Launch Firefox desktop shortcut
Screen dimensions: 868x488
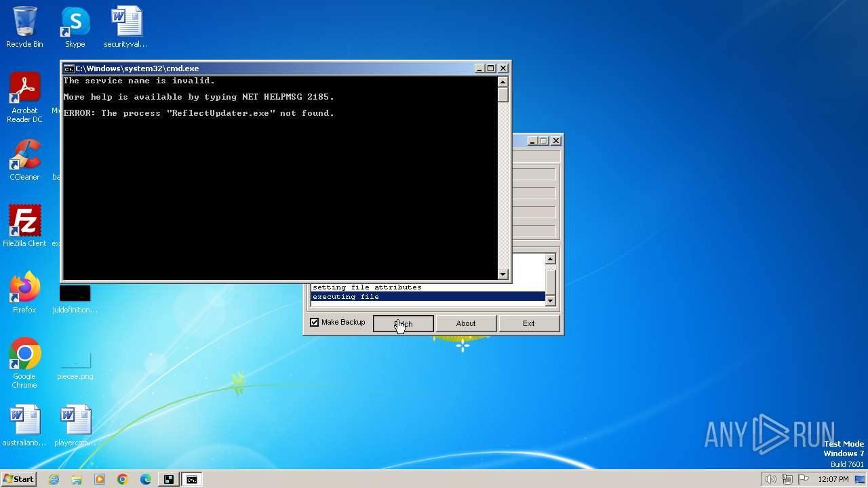click(x=24, y=293)
